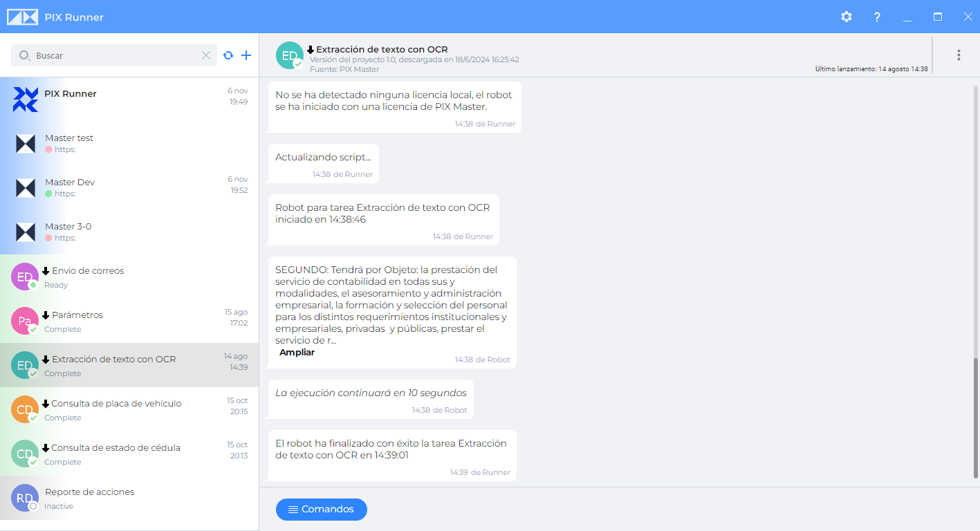Open the Envío de correos robot
The width and height of the screenshot is (980, 531).
129,277
